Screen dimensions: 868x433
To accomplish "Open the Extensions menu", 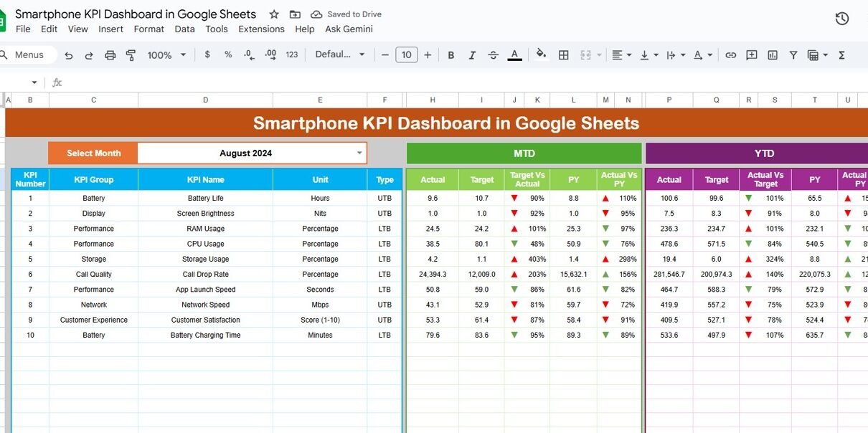I will point(261,29).
